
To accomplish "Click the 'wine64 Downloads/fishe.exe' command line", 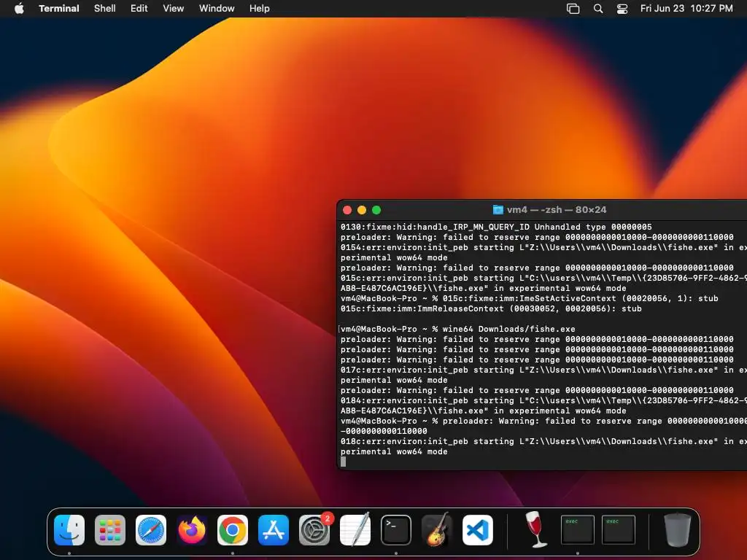I will (x=458, y=329).
